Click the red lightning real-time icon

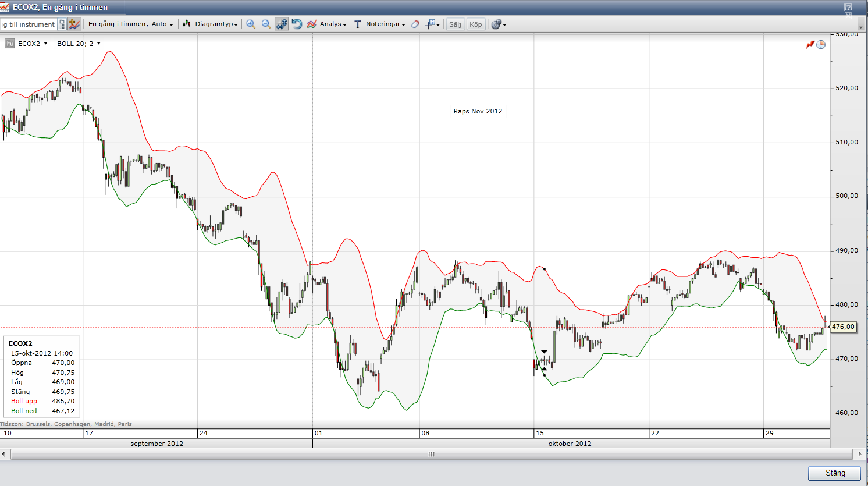(810, 45)
